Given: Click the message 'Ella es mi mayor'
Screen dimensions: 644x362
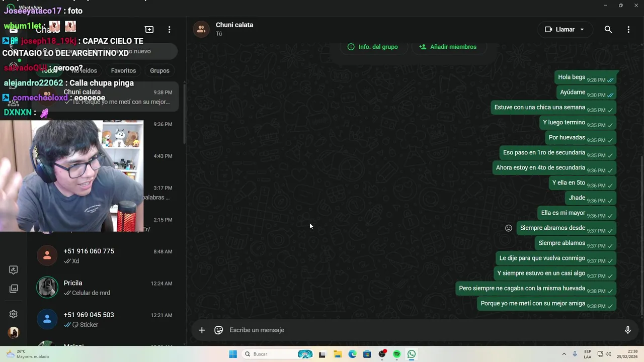Looking at the screenshot, I should (x=577, y=213).
